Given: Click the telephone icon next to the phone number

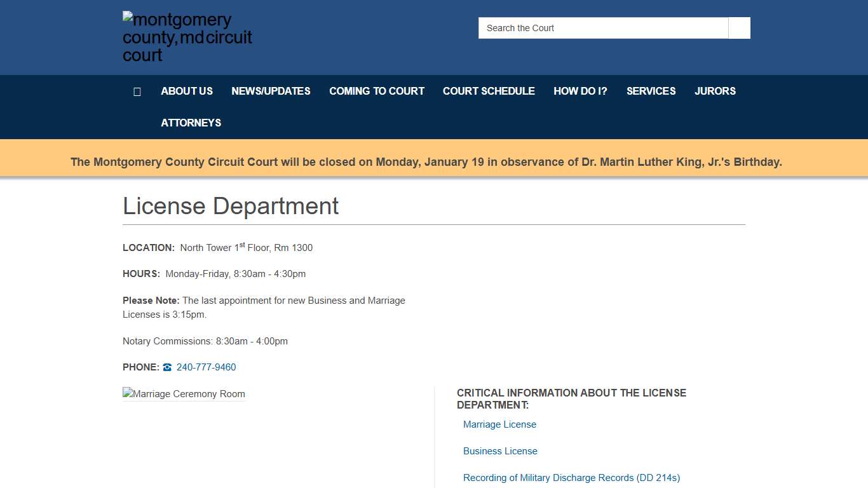Looking at the screenshot, I should [x=166, y=367].
